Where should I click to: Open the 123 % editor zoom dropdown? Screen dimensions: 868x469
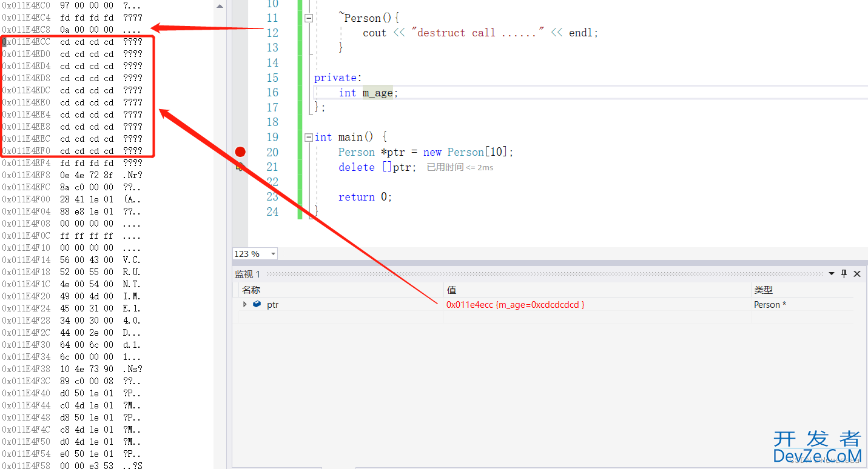(x=273, y=254)
